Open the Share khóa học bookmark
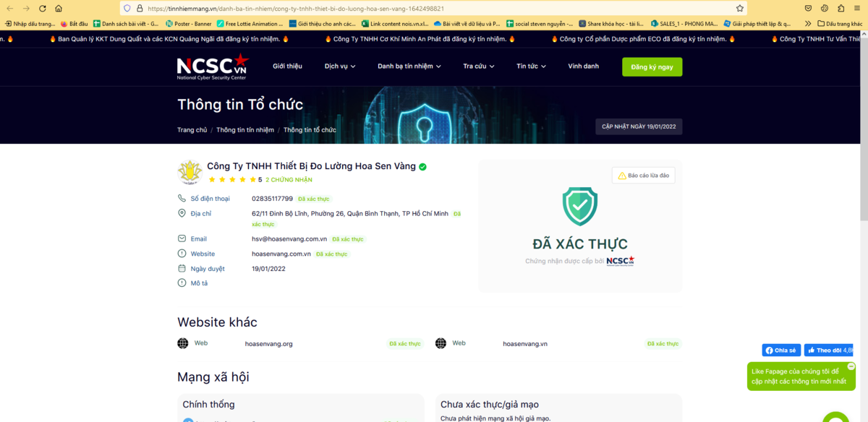Image resolution: width=868 pixels, height=422 pixels. pos(611,23)
